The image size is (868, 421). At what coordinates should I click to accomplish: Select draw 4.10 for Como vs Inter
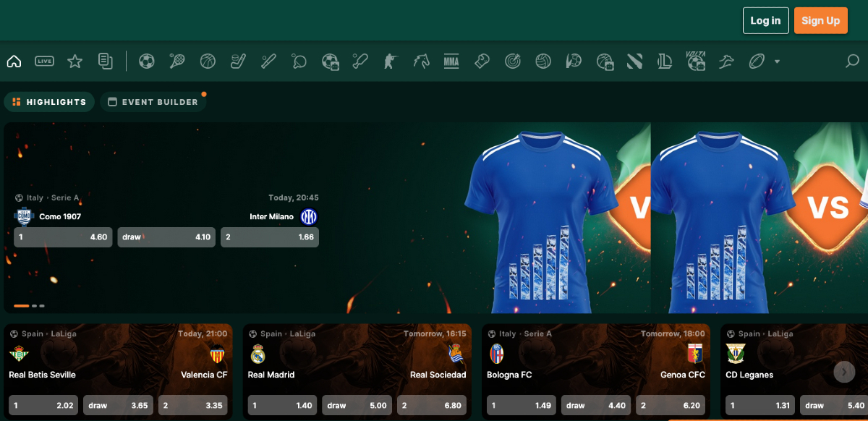[166, 237]
